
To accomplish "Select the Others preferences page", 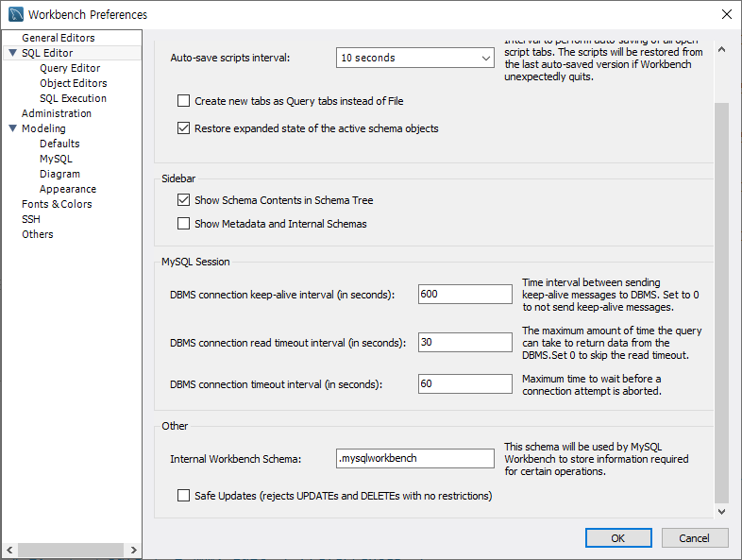I will tap(38, 234).
